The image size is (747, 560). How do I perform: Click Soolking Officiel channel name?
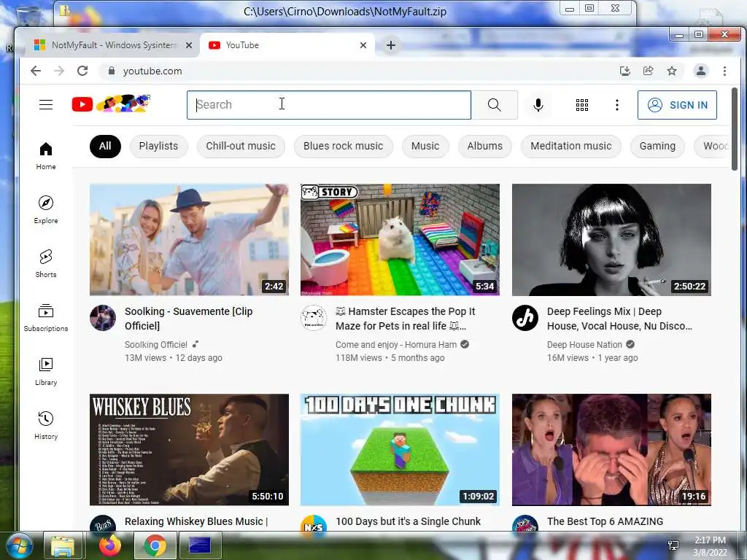156,344
